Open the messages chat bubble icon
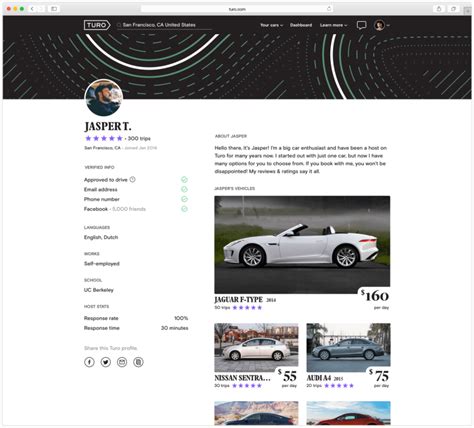Image resolution: width=474 pixels, height=428 pixels. point(361,25)
